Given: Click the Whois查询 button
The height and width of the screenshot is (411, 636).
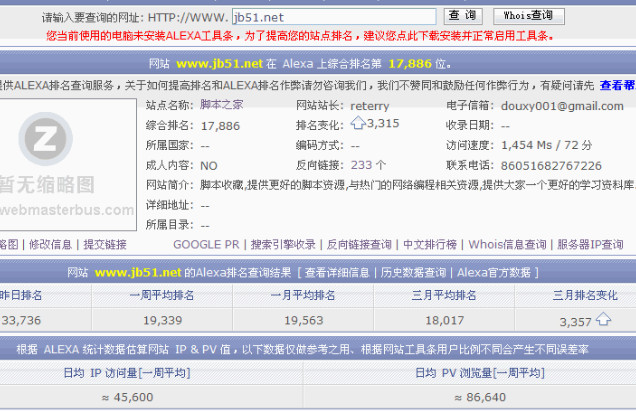Looking at the screenshot, I should 529,16.
